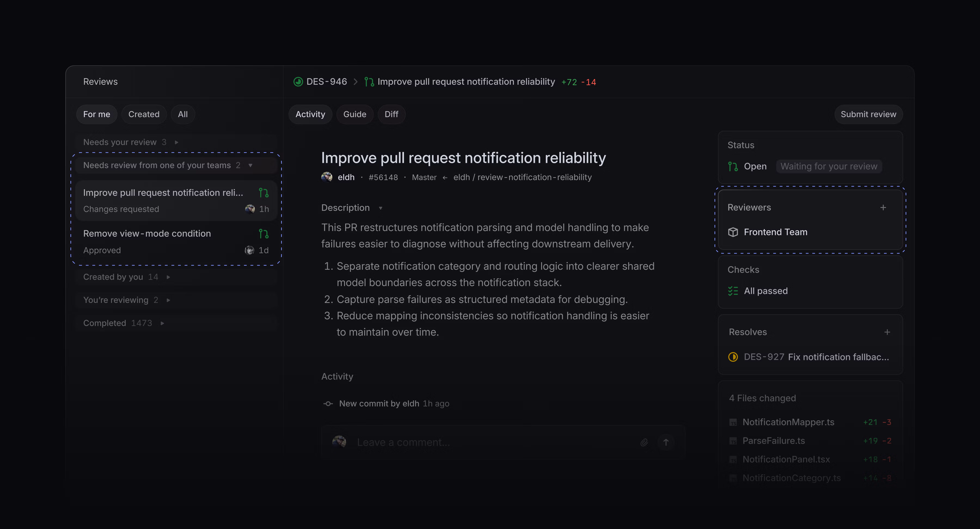This screenshot has width=980, height=529.
Task: Click the Waiting for your review badge
Action: (829, 166)
